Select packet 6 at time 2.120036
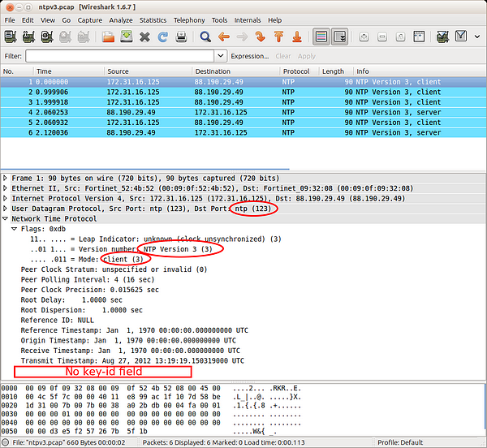The width and height of the screenshot is (487, 448). pos(243,132)
